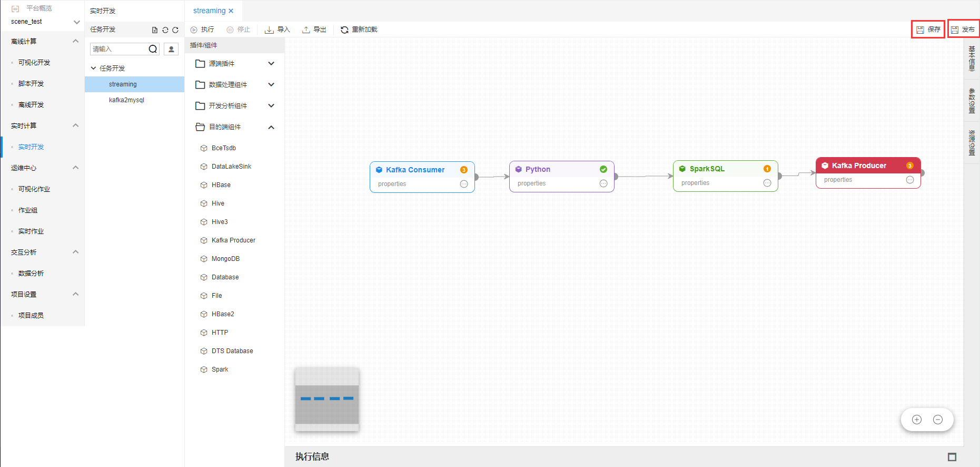980x467 pixels.
Task: Collapse the 交互分析 menu section
Action: [x=75, y=252]
